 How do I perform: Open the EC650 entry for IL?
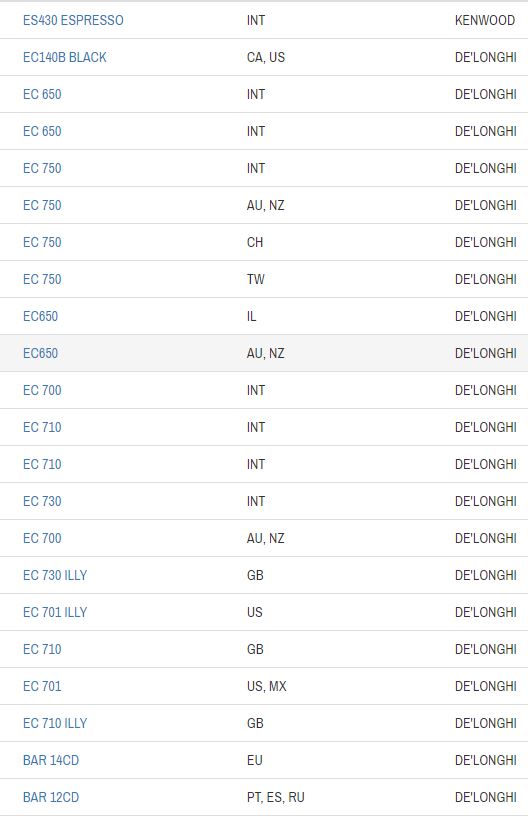point(40,316)
